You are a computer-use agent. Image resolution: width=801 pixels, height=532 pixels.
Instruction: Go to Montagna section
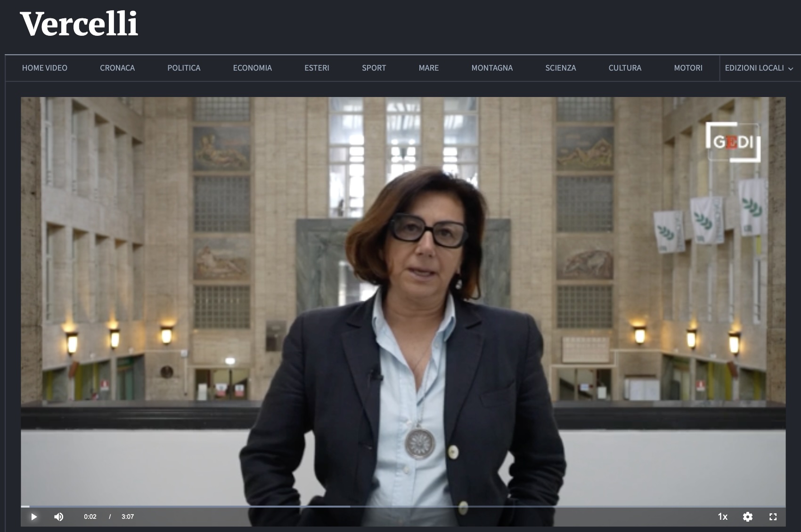coord(492,68)
